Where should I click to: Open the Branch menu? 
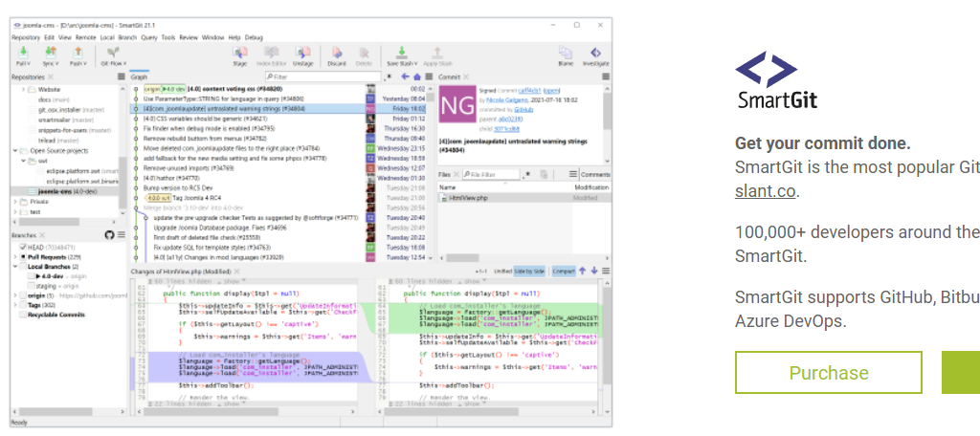pos(127,37)
